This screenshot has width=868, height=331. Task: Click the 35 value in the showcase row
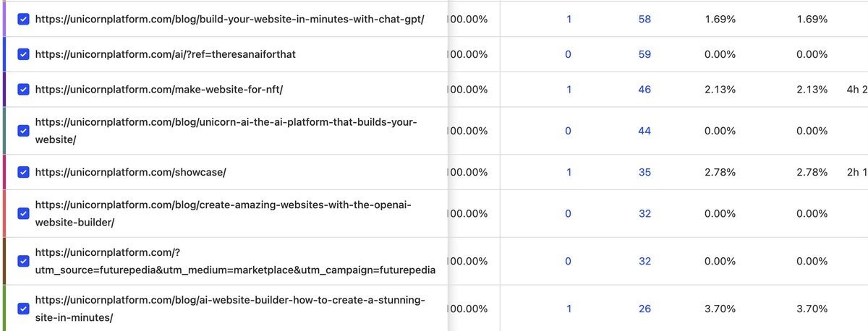tap(644, 172)
